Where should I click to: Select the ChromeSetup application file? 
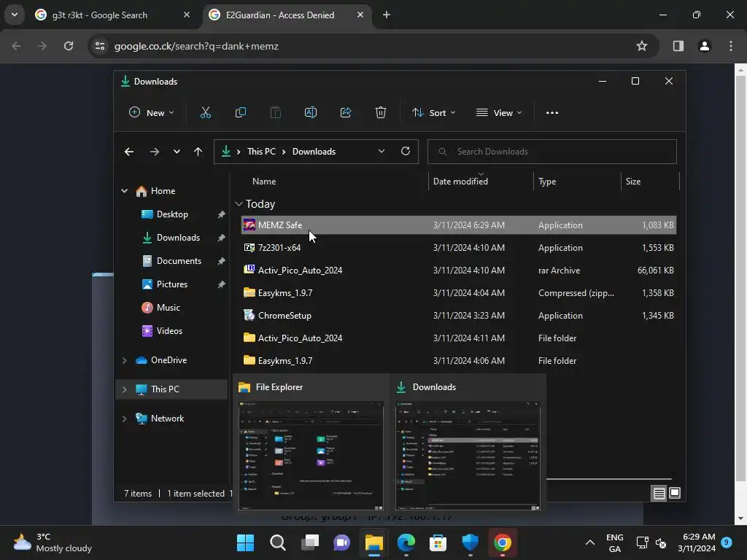coord(458,315)
